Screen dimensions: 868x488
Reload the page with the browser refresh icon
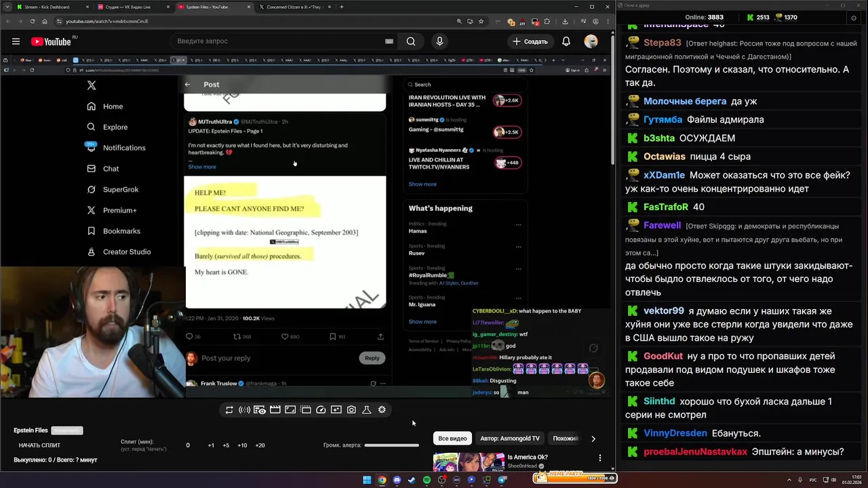32,21
